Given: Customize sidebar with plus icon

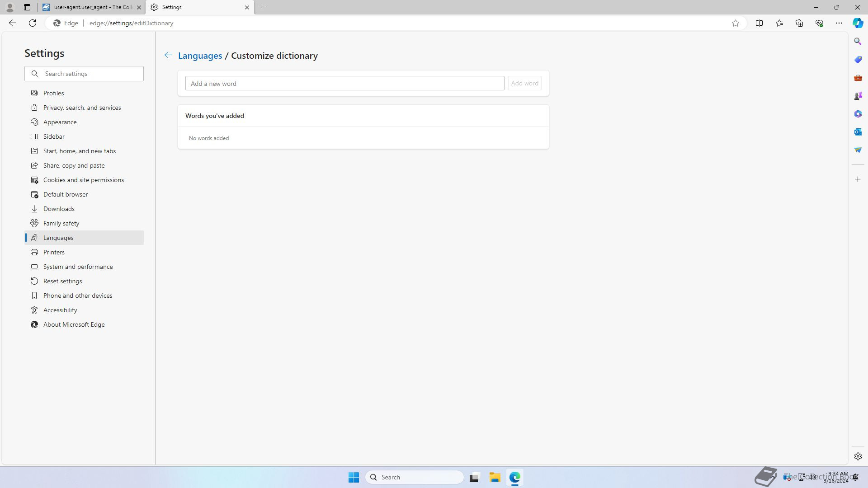Looking at the screenshot, I should [858, 179].
